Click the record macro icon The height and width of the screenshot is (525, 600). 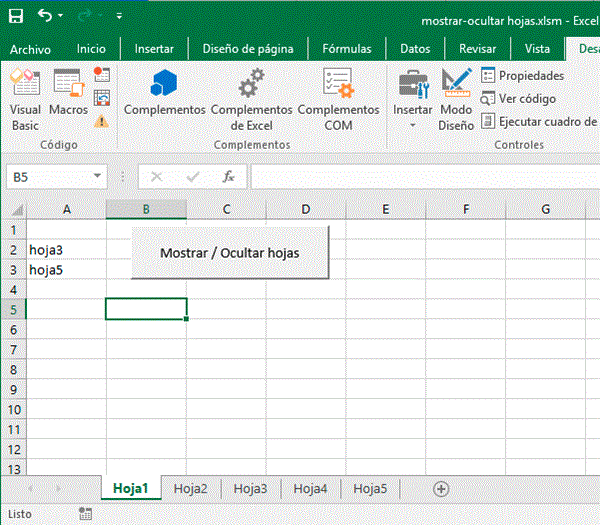click(x=102, y=74)
